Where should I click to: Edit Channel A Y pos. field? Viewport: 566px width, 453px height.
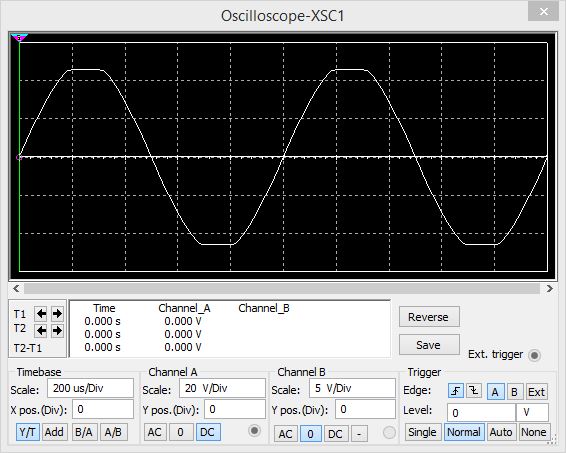point(235,409)
